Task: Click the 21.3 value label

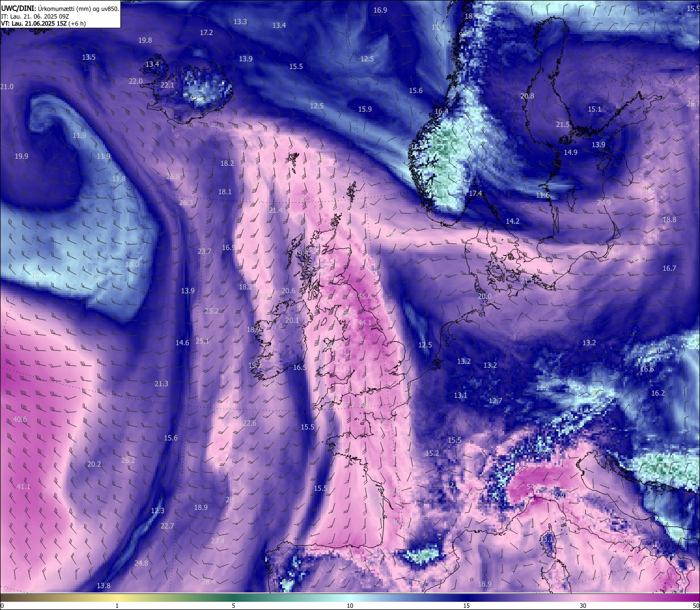Action: (161, 384)
